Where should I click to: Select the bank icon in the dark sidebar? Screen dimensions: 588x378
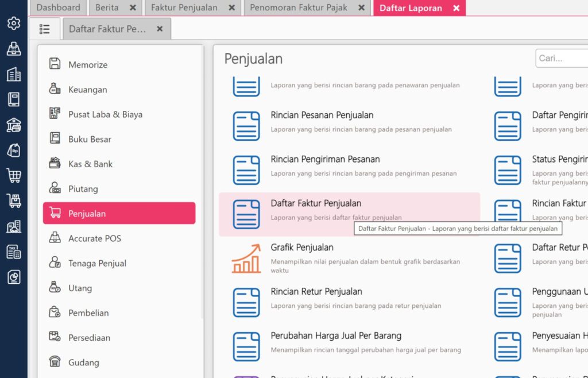[x=14, y=124]
